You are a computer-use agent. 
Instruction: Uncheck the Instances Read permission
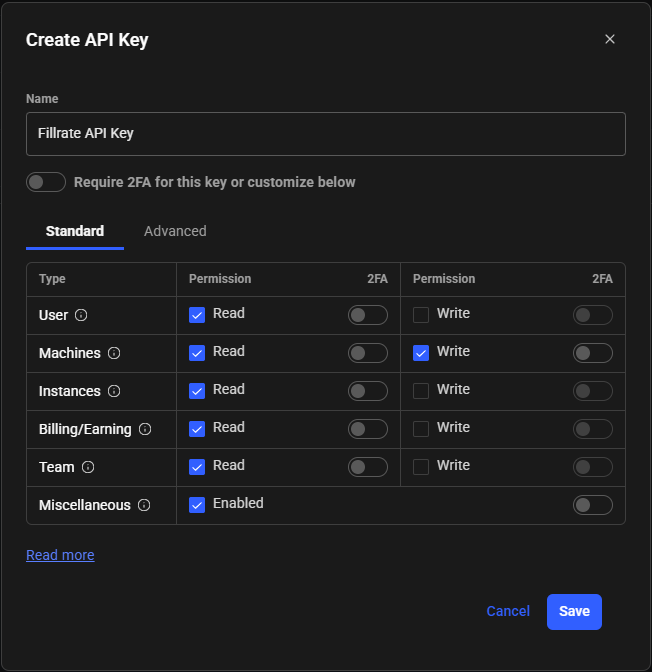(197, 391)
